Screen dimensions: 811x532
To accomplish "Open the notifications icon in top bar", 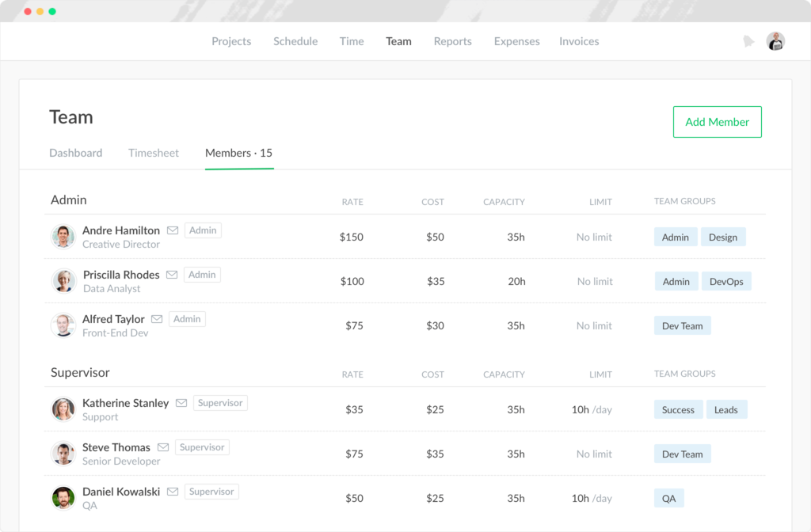I will pyautogui.click(x=748, y=41).
